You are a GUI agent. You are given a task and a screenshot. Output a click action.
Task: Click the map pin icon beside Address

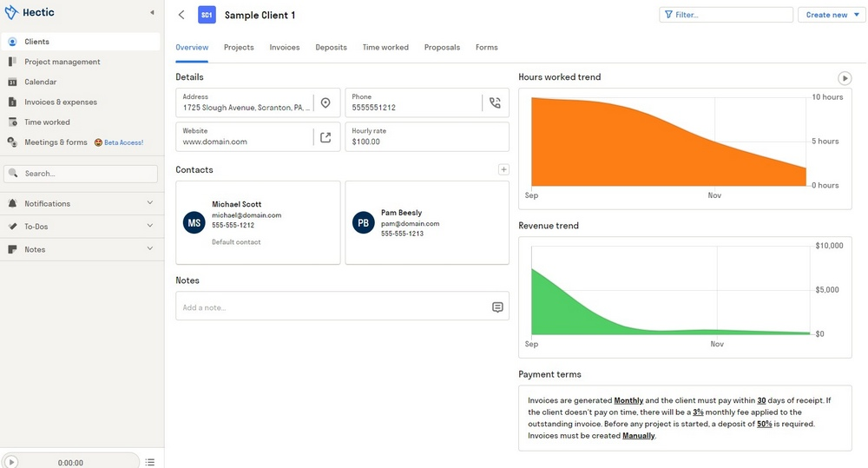tap(325, 103)
